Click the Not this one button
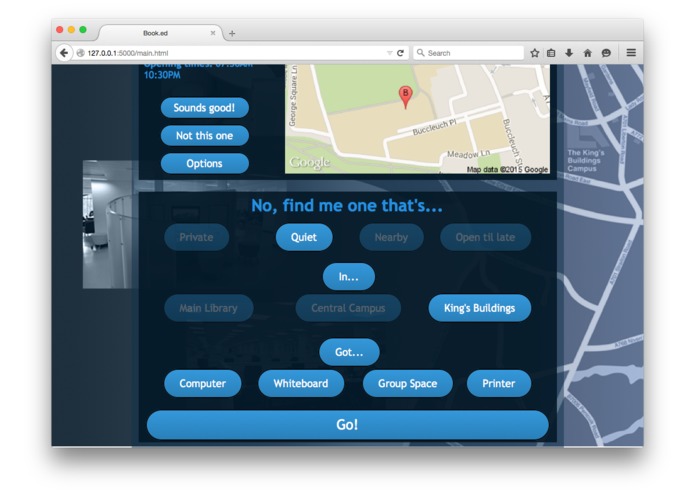The image size is (695, 494). click(x=204, y=136)
